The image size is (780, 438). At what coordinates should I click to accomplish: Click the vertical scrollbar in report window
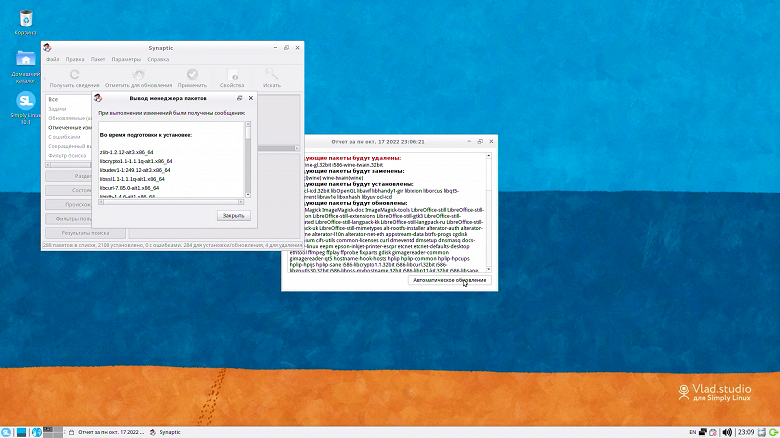click(x=488, y=213)
